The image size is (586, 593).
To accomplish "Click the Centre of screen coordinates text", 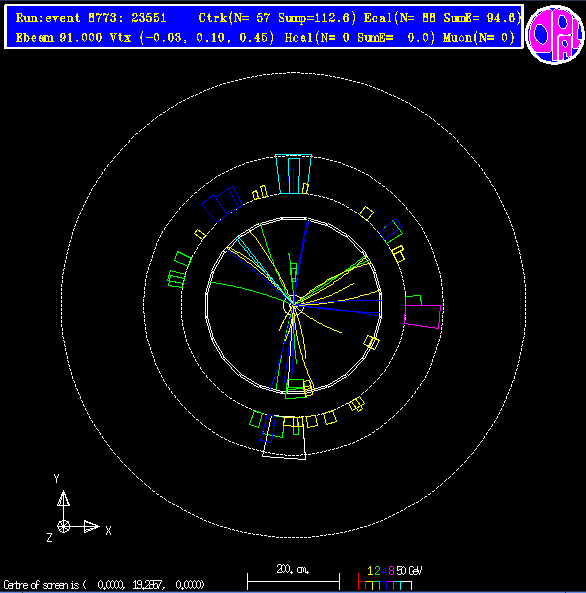I will tap(104, 585).
